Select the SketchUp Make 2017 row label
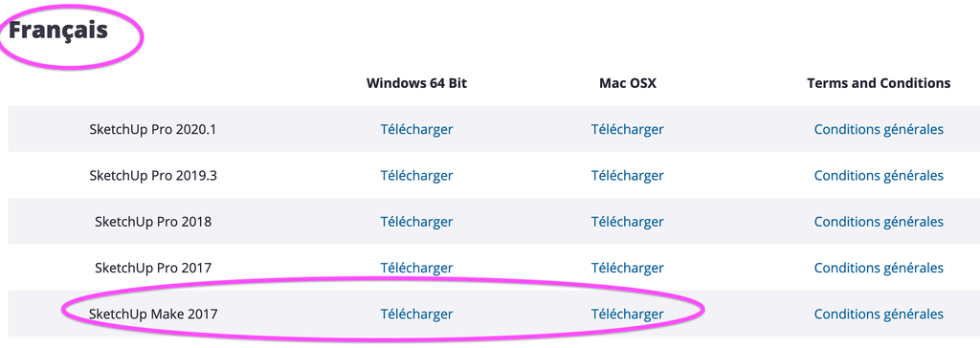Image resolution: width=980 pixels, height=348 pixels. point(153,314)
